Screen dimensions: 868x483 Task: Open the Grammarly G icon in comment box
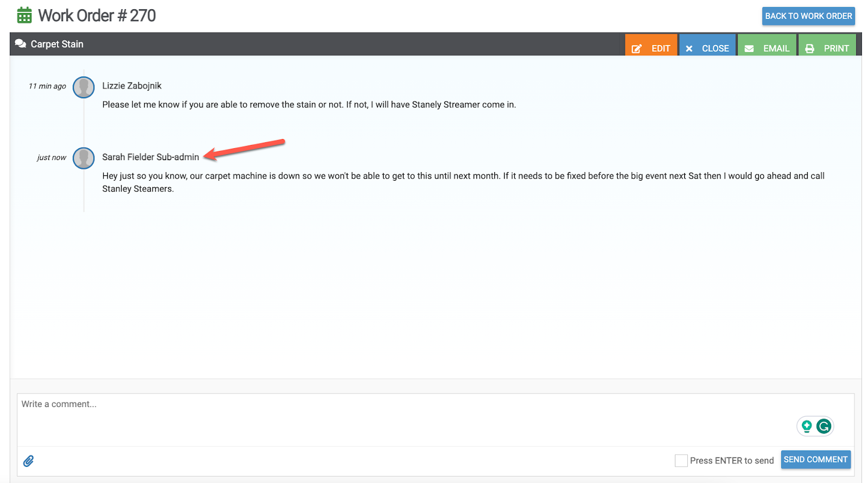824,427
